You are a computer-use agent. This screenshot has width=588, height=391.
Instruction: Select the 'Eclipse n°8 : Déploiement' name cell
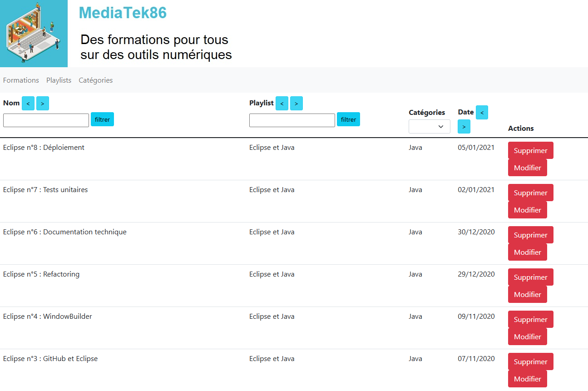(x=44, y=148)
